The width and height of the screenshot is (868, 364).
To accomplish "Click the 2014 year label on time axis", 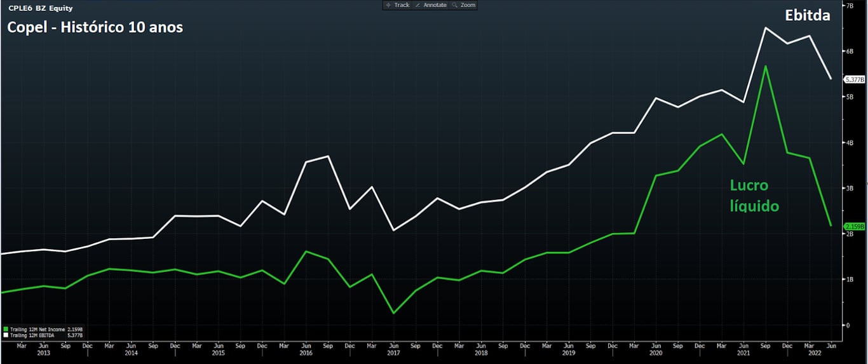I will click(131, 353).
